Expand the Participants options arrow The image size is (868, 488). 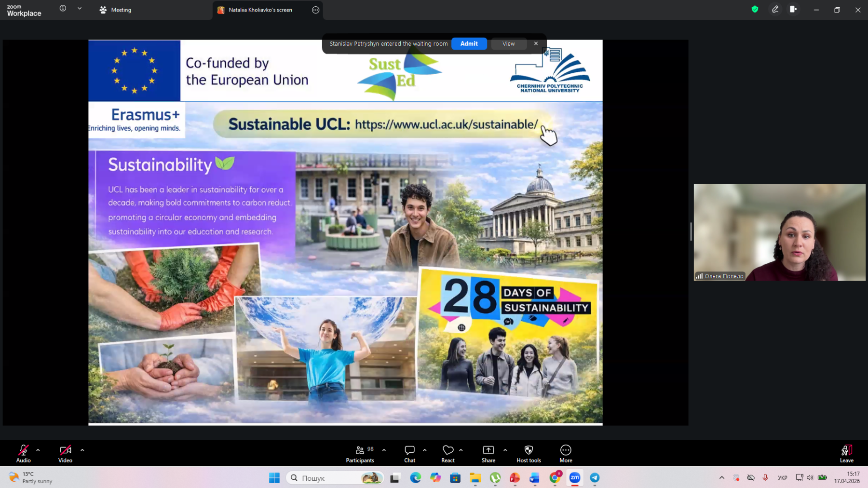point(384,450)
